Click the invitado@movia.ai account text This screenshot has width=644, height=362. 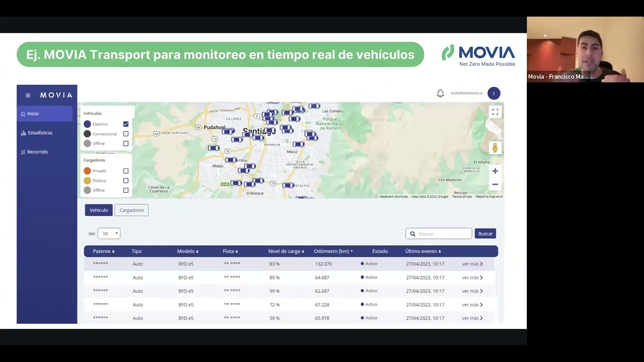pyautogui.click(x=466, y=93)
